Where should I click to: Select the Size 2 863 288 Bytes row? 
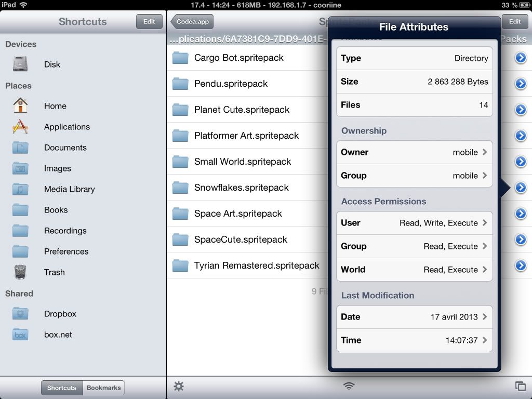[x=414, y=82]
